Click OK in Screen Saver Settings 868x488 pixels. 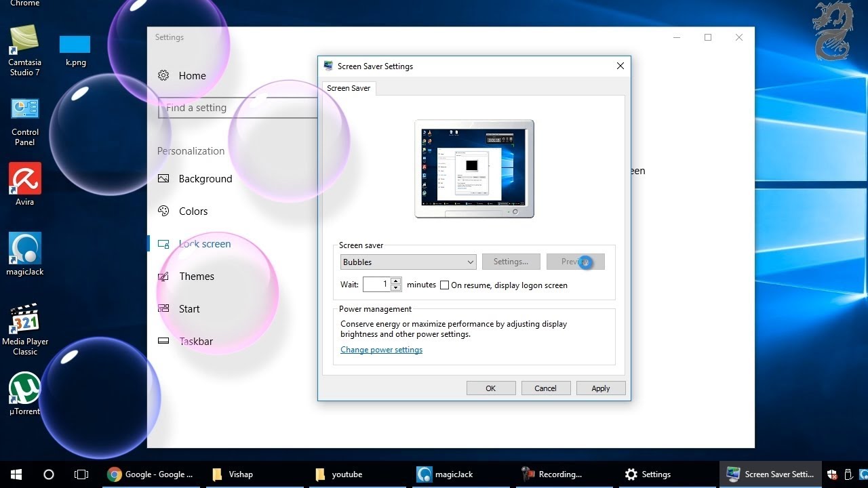(491, 388)
